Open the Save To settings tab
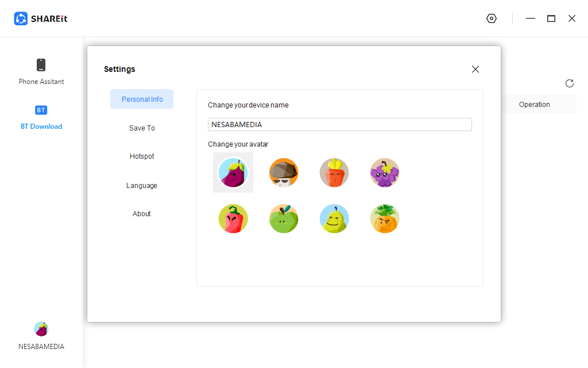Viewport: 588px width, 368px height. [x=142, y=128]
